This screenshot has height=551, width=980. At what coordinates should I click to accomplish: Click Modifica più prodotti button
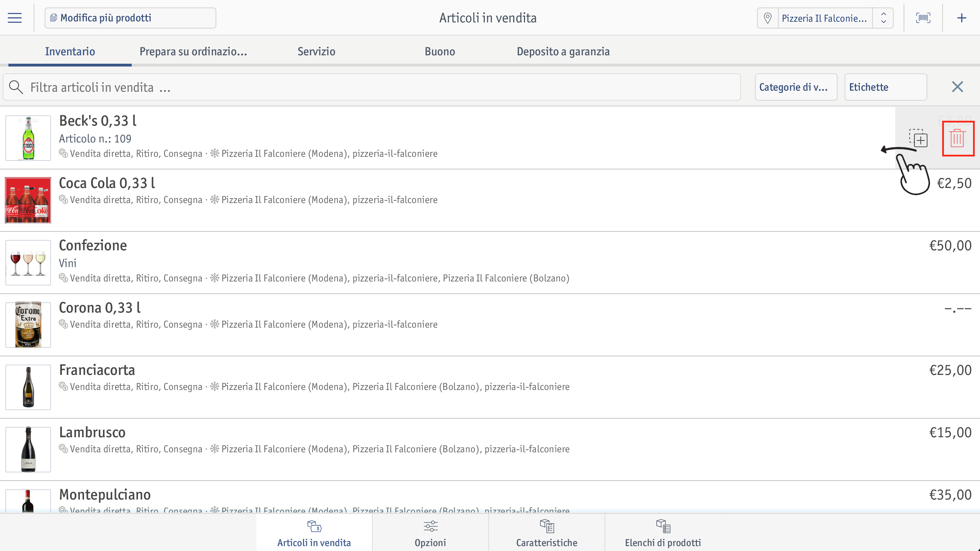130,18
